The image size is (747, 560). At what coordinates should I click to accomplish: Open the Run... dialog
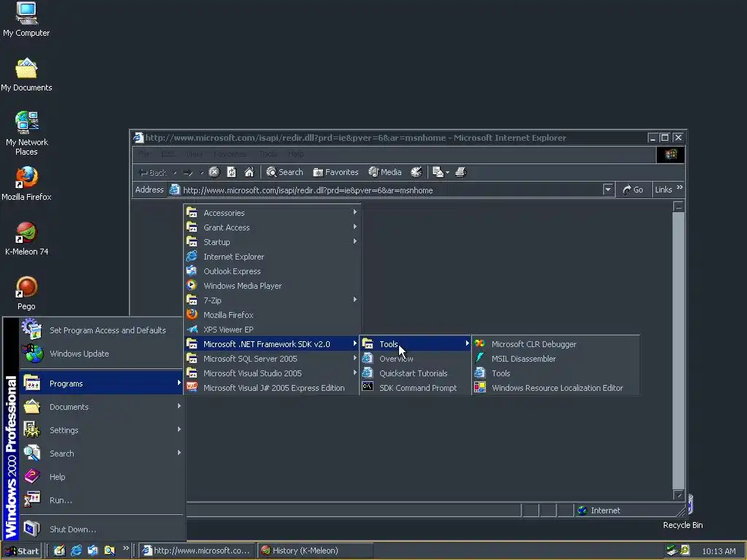click(x=101, y=500)
